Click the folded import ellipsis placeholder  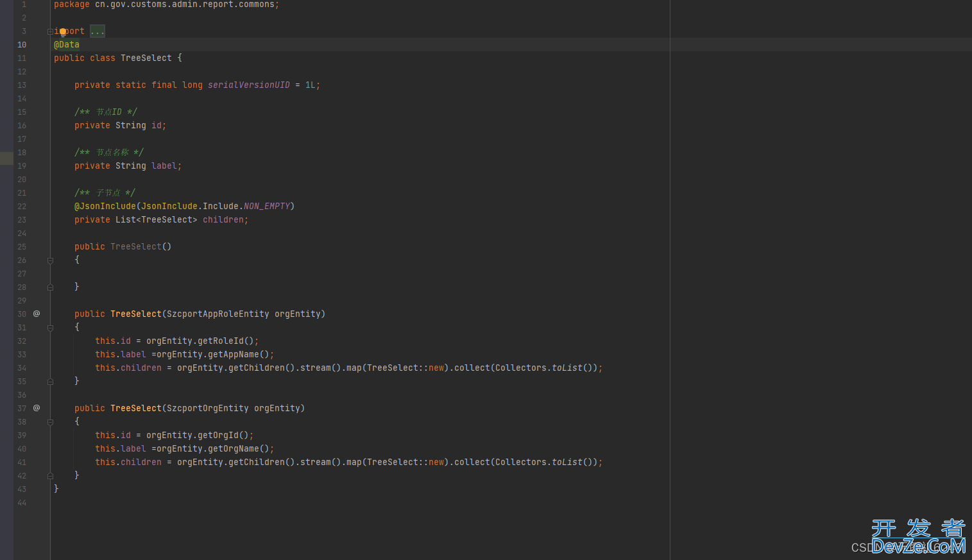click(98, 31)
